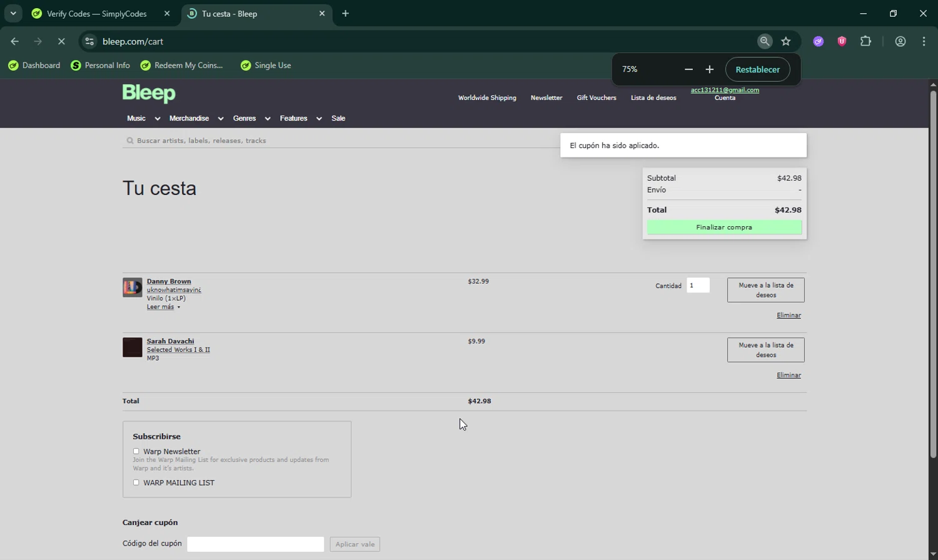Click the browser forward arrow
Screen dimensions: 938x560
(x=38, y=41)
